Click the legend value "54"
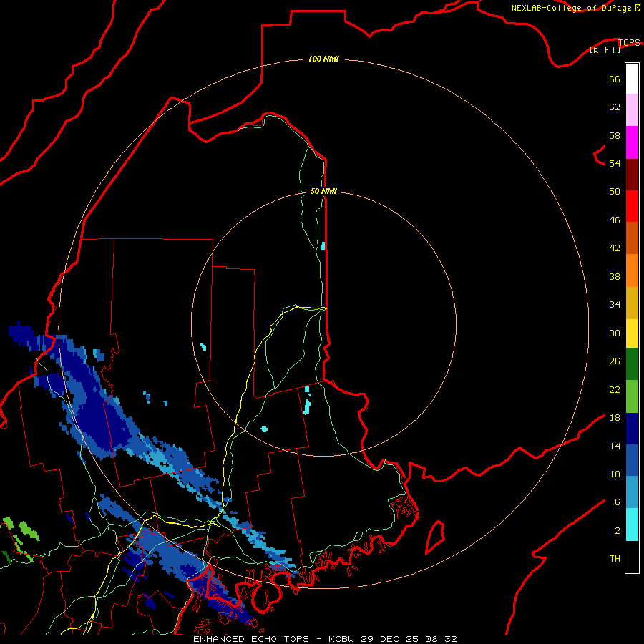This screenshot has height=644, width=644. point(615,163)
